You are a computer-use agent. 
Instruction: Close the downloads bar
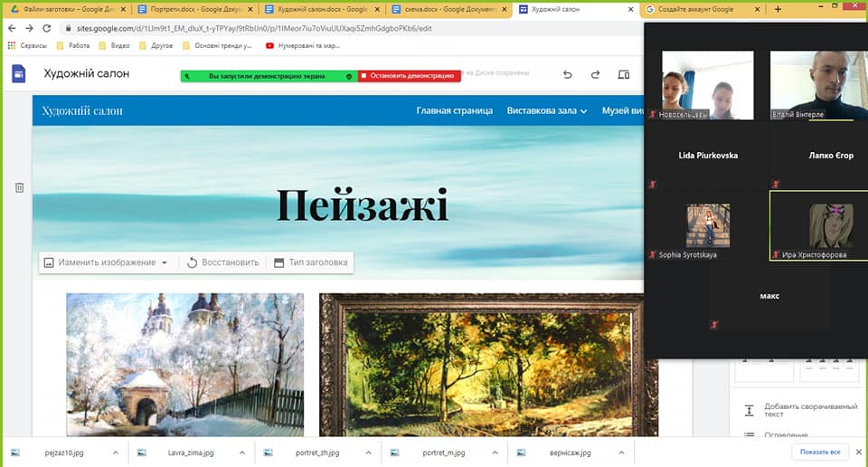[x=859, y=452]
